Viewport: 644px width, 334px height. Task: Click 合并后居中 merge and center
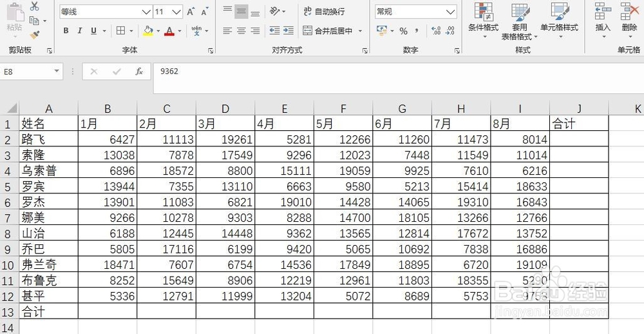(328, 31)
